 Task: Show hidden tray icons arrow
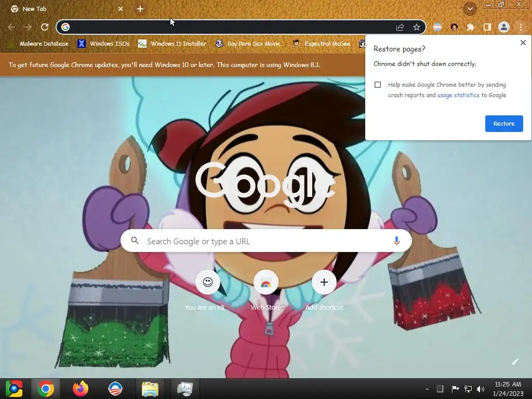click(427, 389)
